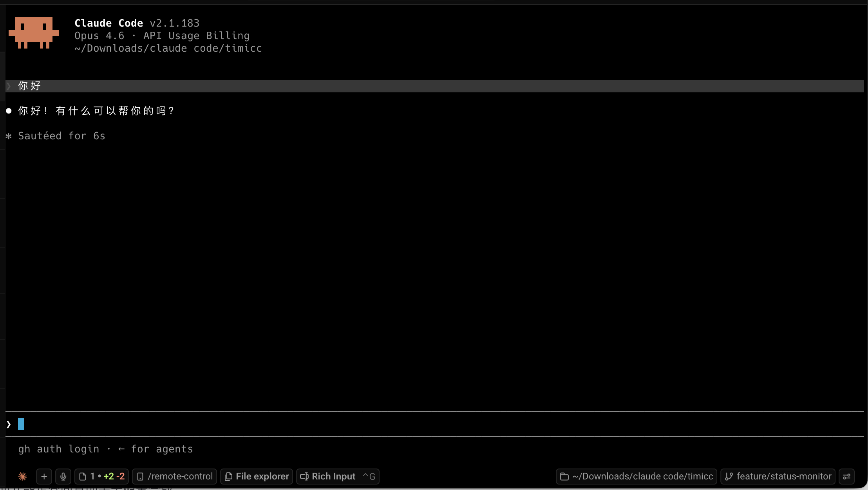The width and height of the screenshot is (868, 490).
Task: Open the File explorer
Action: pyautogui.click(x=257, y=476)
